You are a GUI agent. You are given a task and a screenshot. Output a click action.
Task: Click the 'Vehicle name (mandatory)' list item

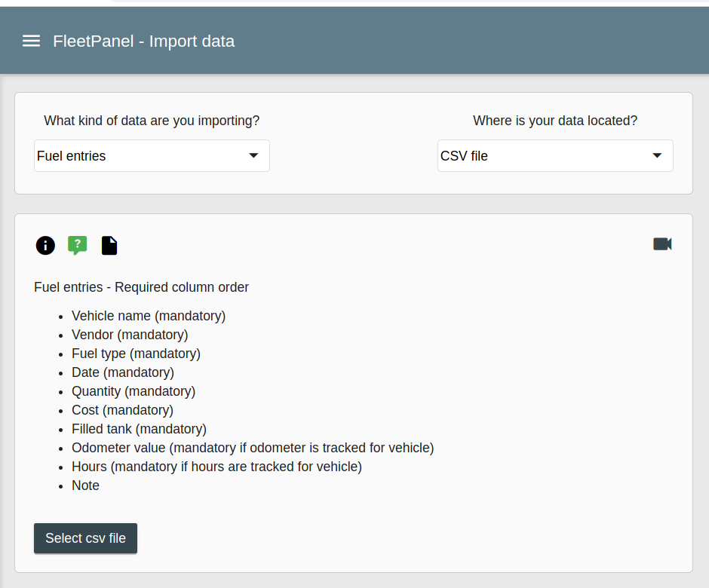(x=149, y=316)
